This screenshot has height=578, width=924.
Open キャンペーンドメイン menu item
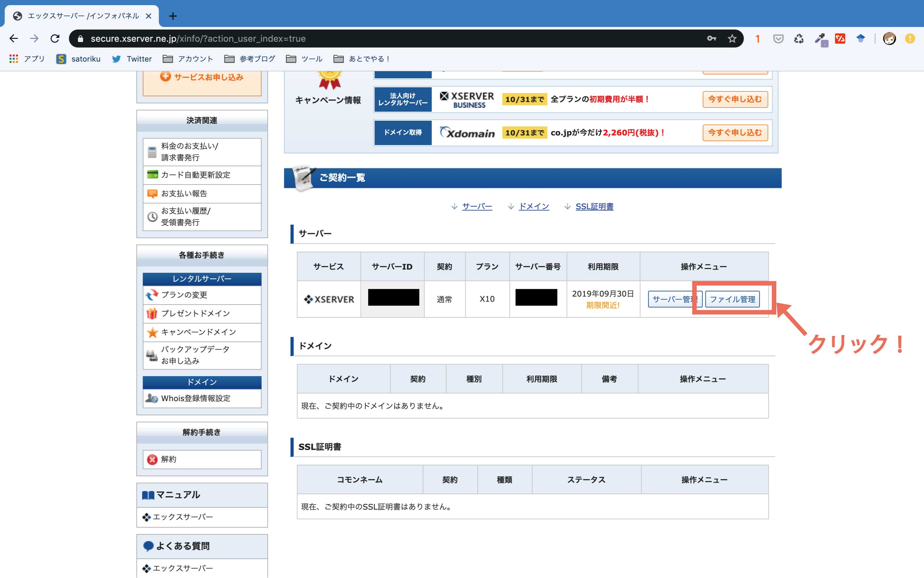pyautogui.click(x=202, y=332)
